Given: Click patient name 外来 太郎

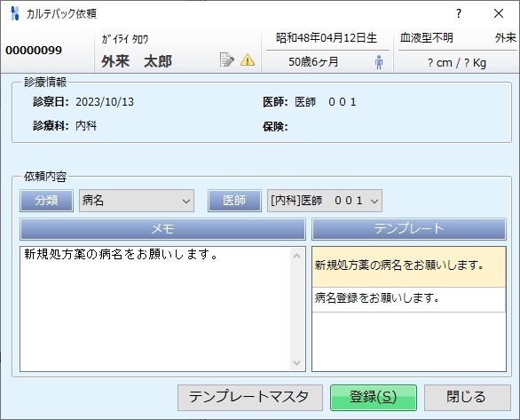Looking at the screenshot, I should [137, 61].
